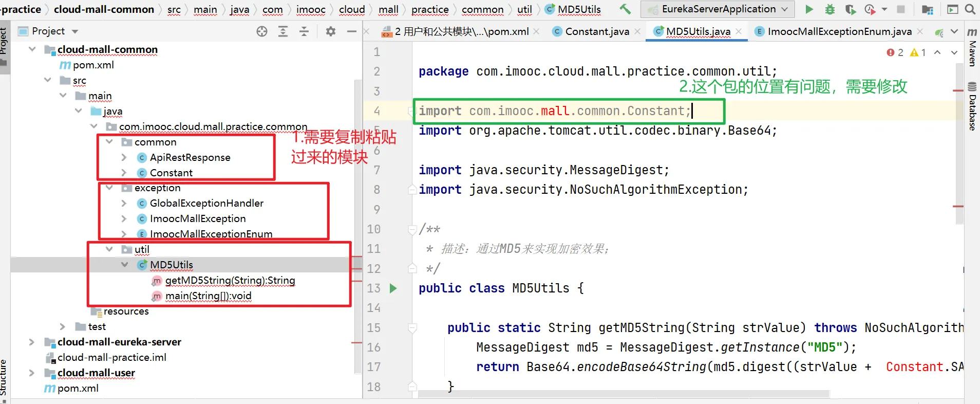The height and width of the screenshot is (404, 980).
Task: Select the Constant class in tree
Action: coord(171,173)
